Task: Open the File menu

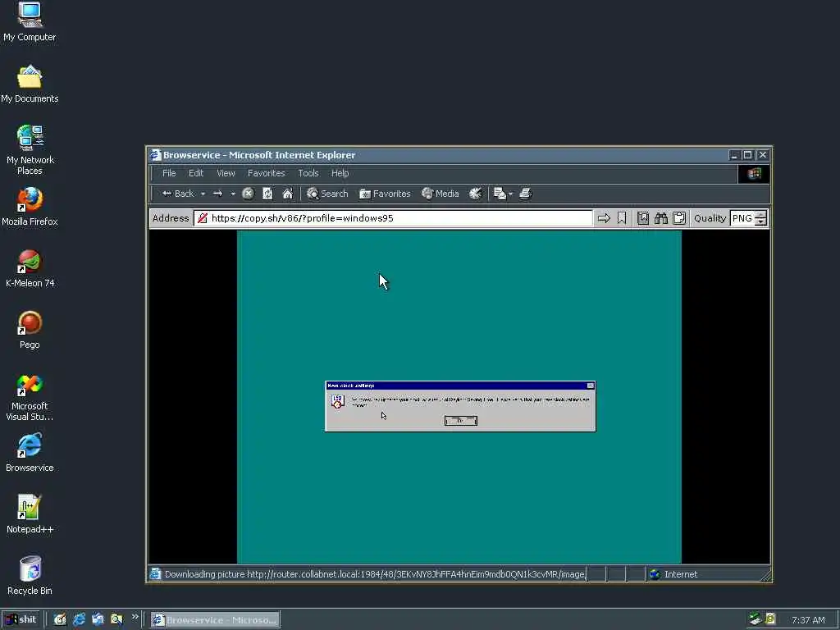Action: 169,173
